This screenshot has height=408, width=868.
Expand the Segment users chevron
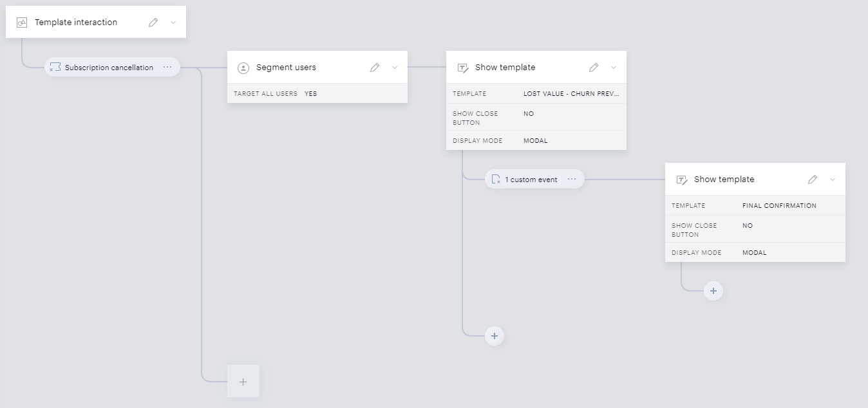point(395,68)
